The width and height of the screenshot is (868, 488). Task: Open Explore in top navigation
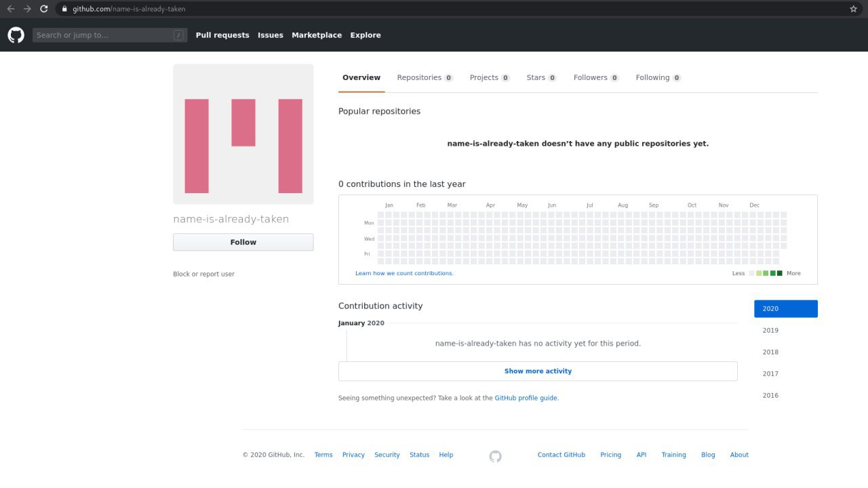(x=366, y=35)
